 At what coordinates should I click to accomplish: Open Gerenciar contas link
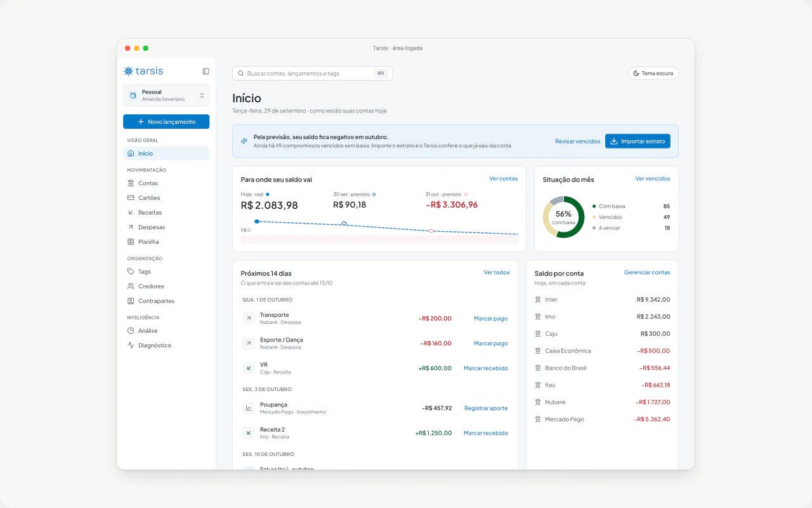(647, 272)
